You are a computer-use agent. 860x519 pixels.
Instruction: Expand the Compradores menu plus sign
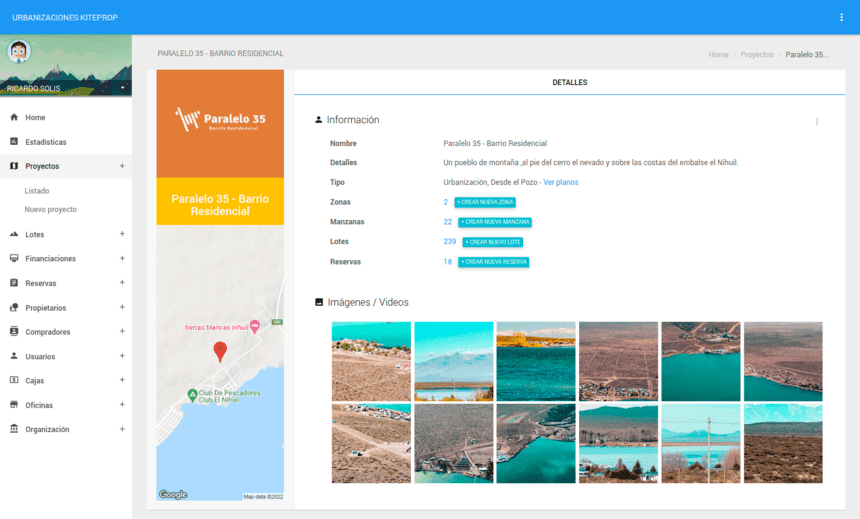point(122,331)
